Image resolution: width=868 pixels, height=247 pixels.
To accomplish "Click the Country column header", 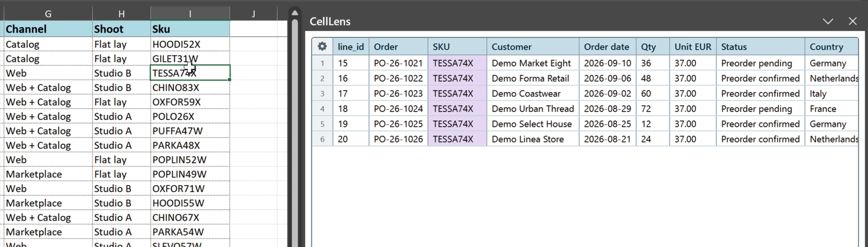I will pos(831,47).
